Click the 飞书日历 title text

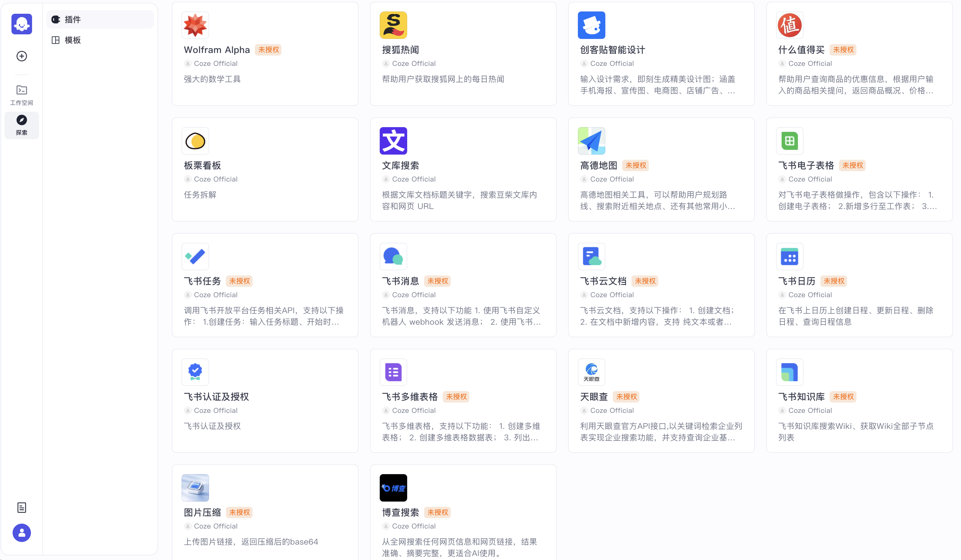click(x=797, y=281)
